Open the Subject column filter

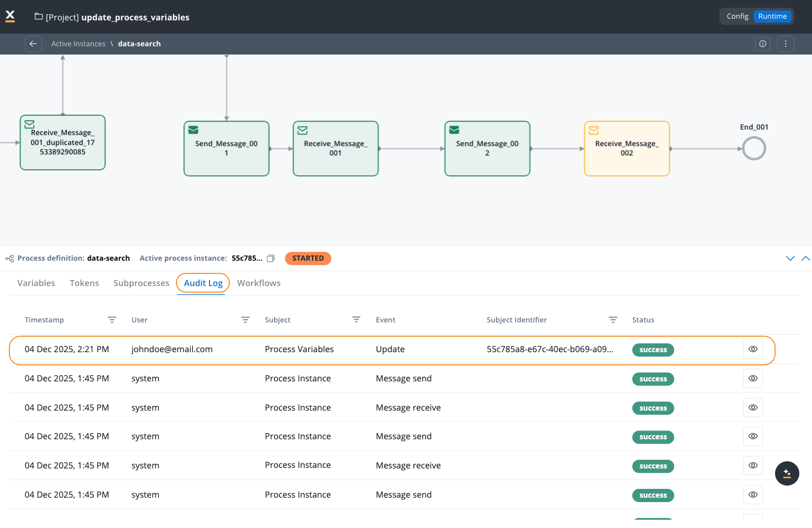(x=356, y=320)
